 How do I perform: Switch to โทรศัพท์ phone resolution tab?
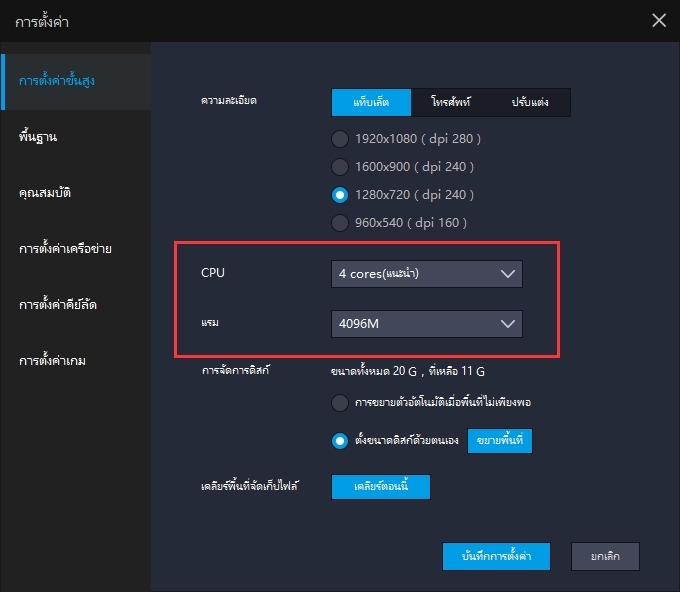pos(451,102)
